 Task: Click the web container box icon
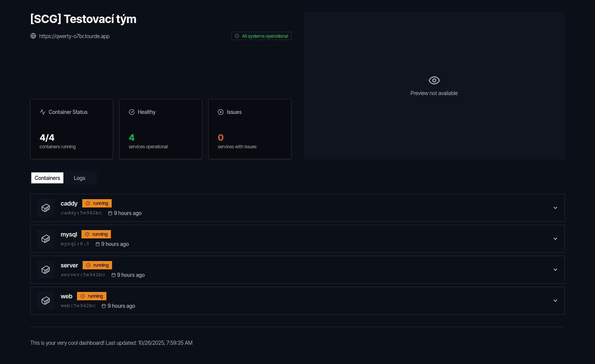46,301
